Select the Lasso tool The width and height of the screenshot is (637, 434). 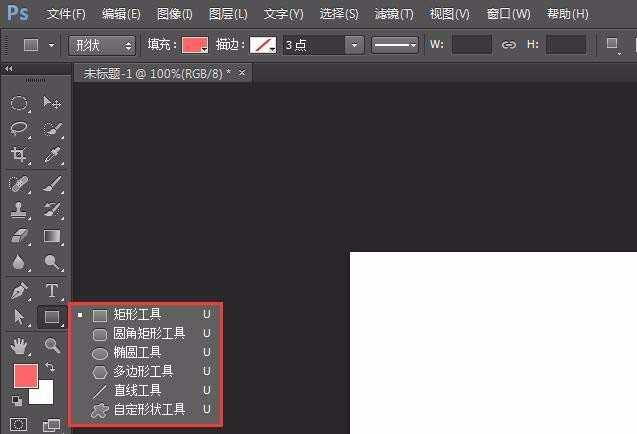click(x=19, y=129)
